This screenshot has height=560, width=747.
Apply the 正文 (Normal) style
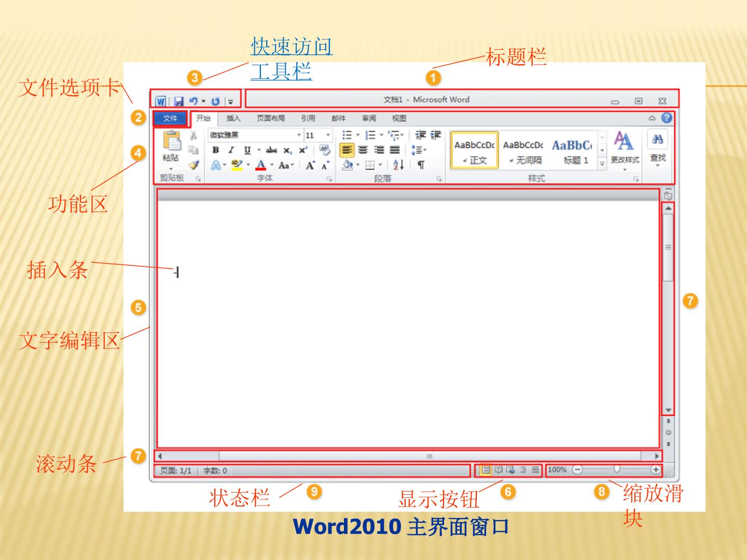click(474, 150)
